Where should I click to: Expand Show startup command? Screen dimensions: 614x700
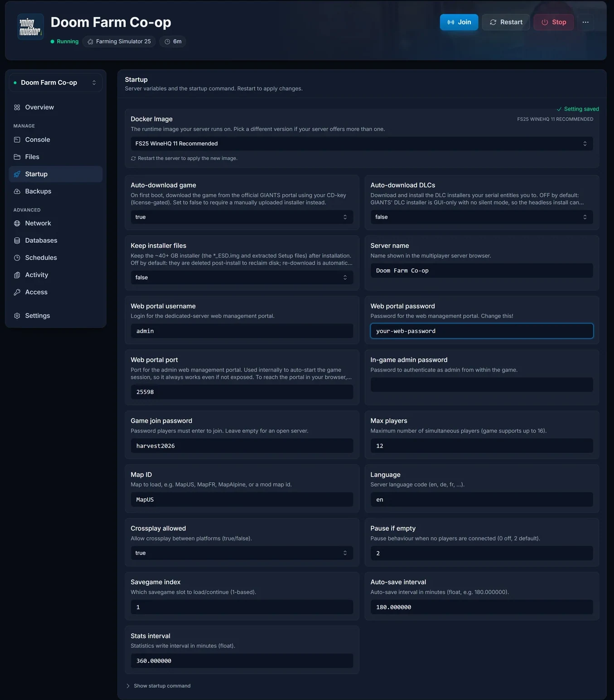coord(158,686)
